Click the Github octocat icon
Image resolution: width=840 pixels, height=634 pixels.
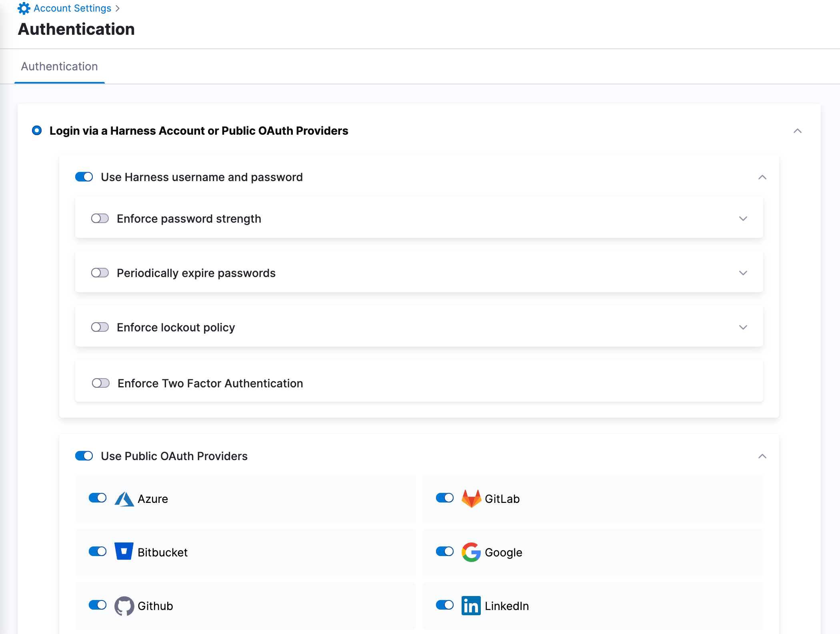(x=124, y=606)
